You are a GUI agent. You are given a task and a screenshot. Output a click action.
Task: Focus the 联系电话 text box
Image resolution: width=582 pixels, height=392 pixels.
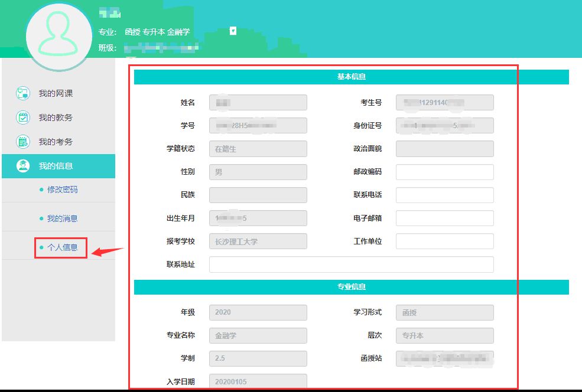444,195
